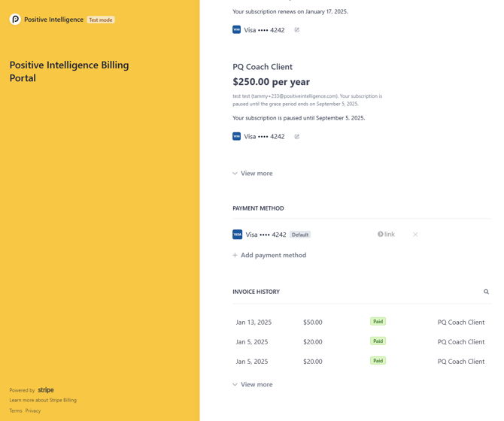Image resolution: width=504 pixels, height=421 pixels.
Task: Open the last Jan 5, 2025 invoice row
Action: (x=252, y=362)
